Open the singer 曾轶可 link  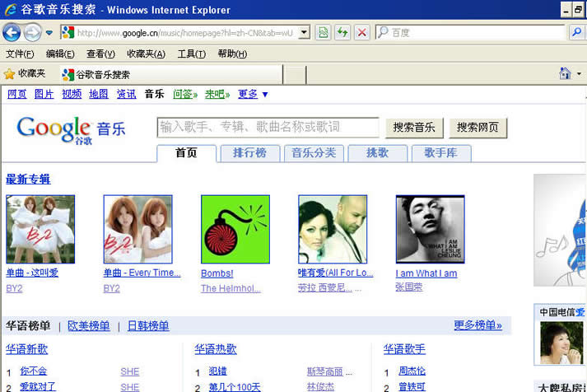(412, 387)
